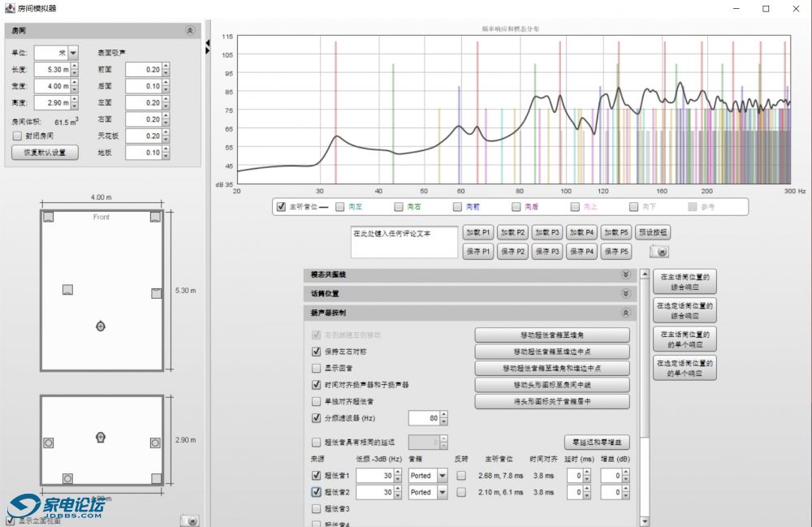The image size is (812, 527).
Task: Click 恢复默认设置 button
Action: 45,152
